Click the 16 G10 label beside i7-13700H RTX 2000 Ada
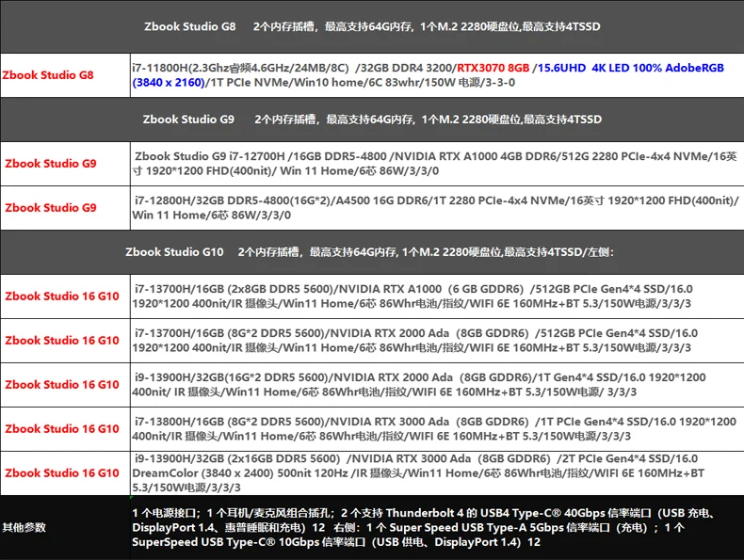 pyautogui.click(x=66, y=341)
